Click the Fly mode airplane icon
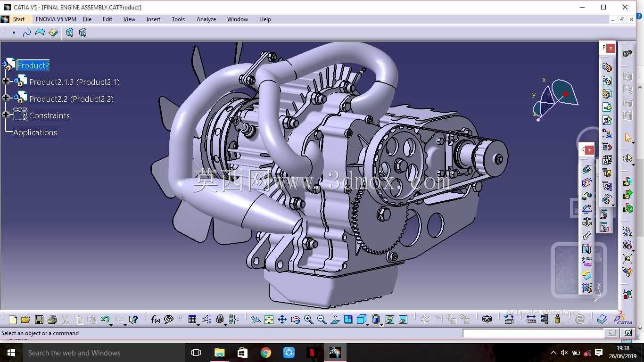Image resolution: width=644 pixels, height=362 pixels. (x=256, y=320)
